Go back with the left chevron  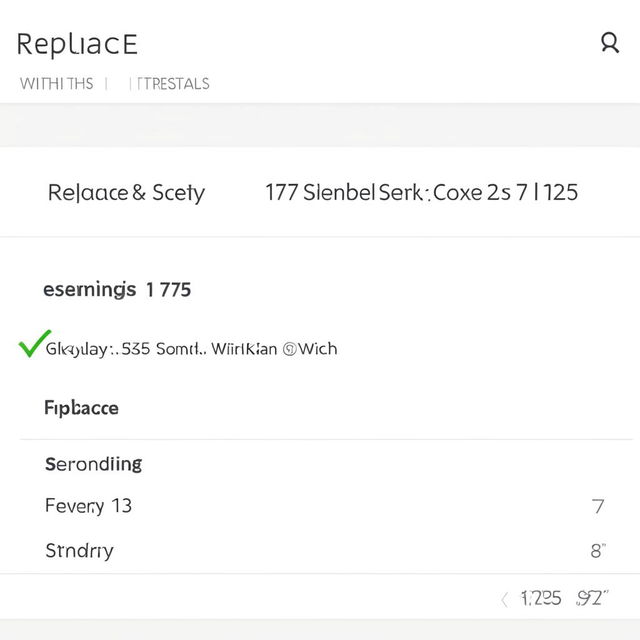(x=504, y=600)
